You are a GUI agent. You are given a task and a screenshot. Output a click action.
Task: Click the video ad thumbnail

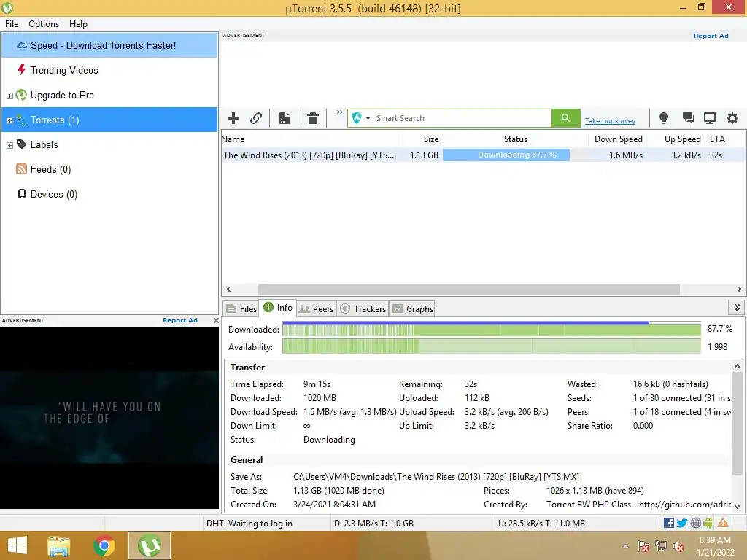click(109, 418)
